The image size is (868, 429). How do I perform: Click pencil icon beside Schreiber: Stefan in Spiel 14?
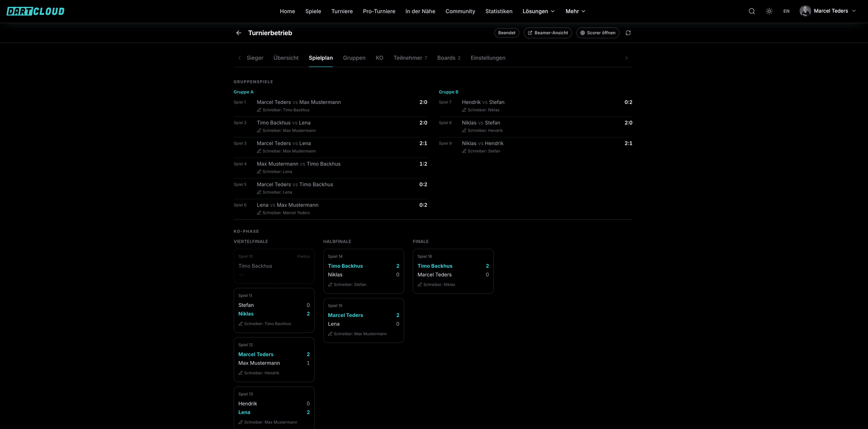330,285
